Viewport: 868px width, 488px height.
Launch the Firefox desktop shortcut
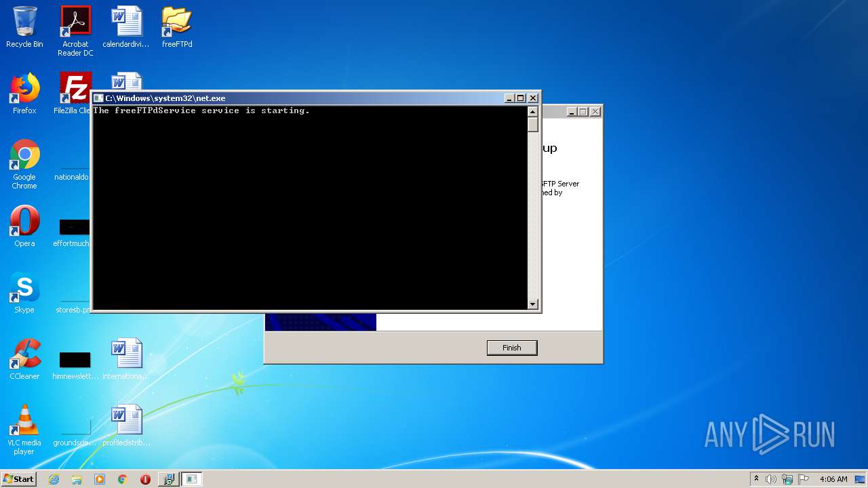24,94
